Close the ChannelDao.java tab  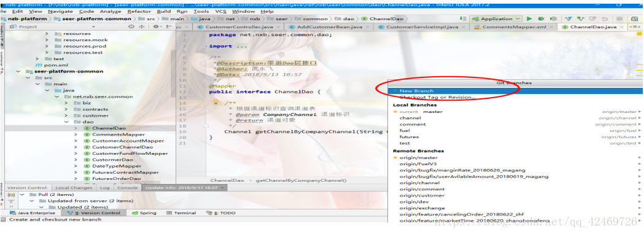[621, 27]
